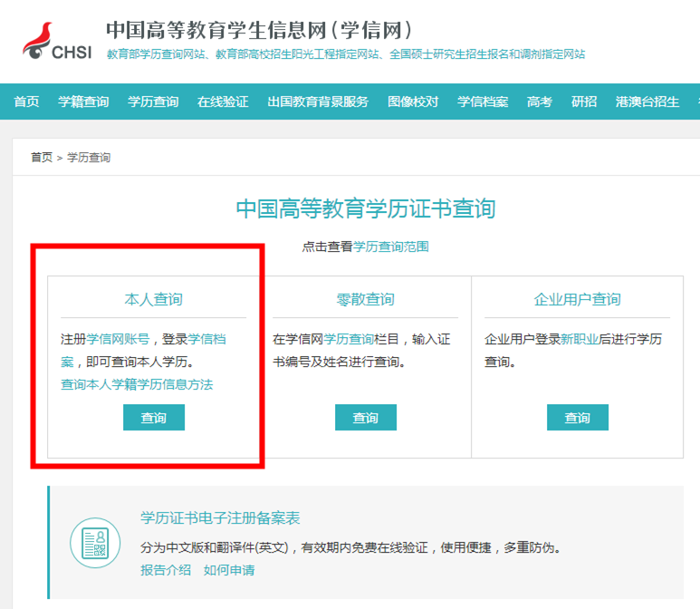Viewport: 700px width, 609px height.
Task: Select 图像校对 in the navigation bar
Action: click(x=413, y=101)
